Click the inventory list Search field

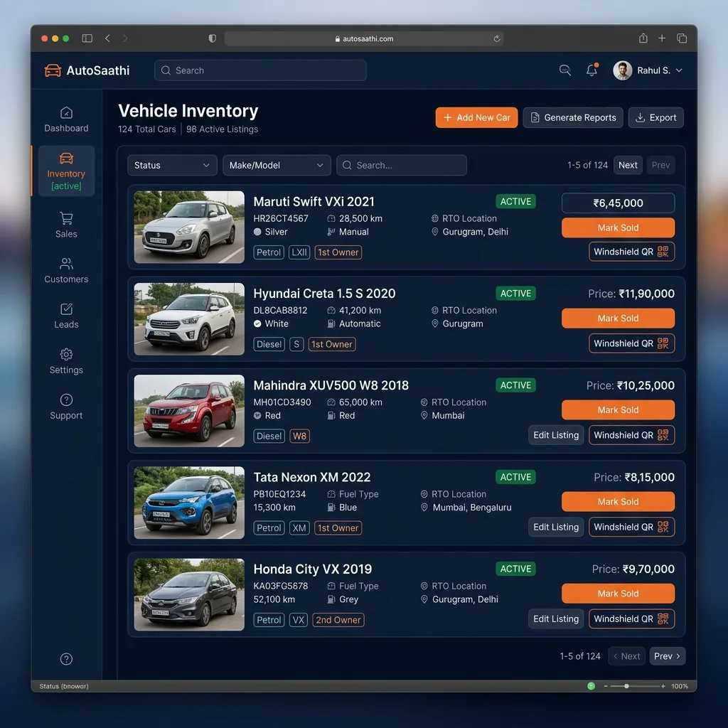402,165
